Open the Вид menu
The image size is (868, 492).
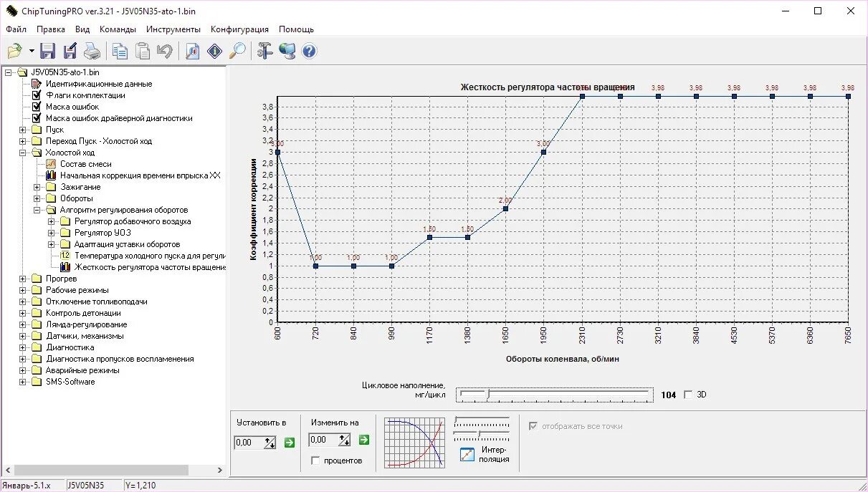pos(82,29)
